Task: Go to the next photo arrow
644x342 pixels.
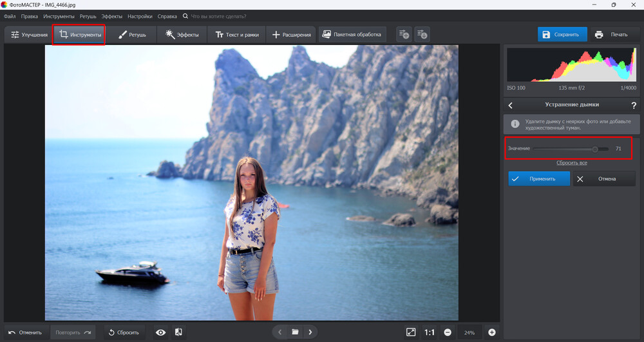Action: click(x=310, y=332)
